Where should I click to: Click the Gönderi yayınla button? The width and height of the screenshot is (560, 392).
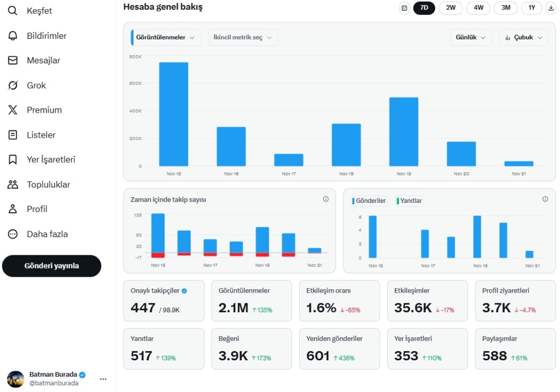click(51, 266)
